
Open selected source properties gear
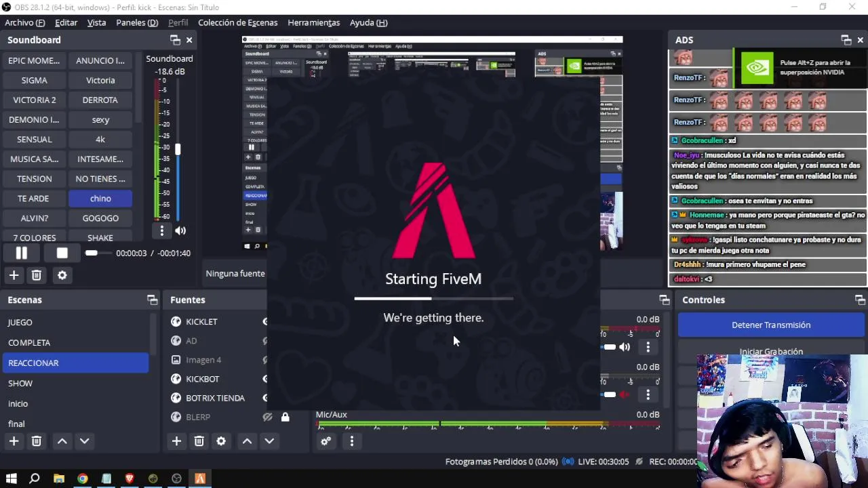pos(221,441)
